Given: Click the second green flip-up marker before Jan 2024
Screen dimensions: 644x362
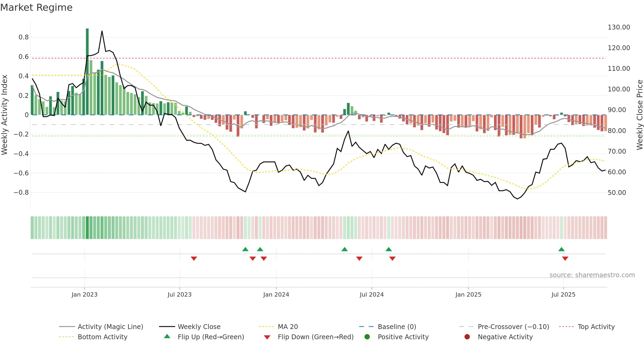Looking at the screenshot, I should [x=260, y=249].
